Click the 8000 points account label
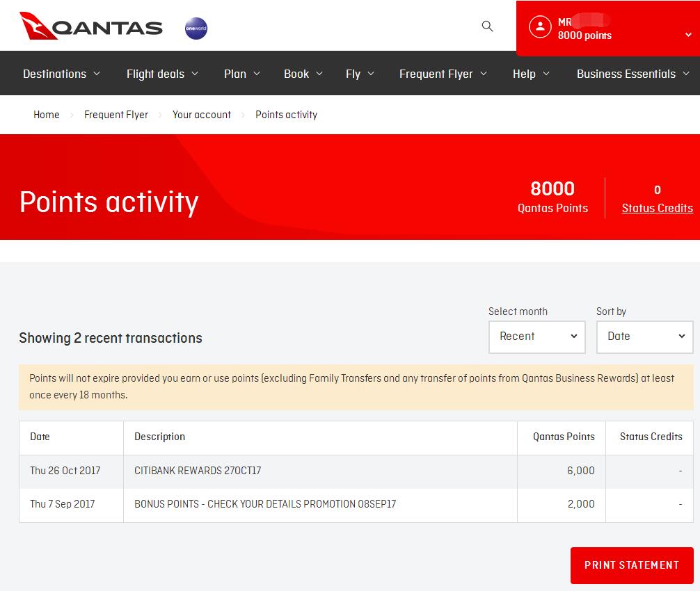The height and width of the screenshot is (591, 700). (x=584, y=35)
